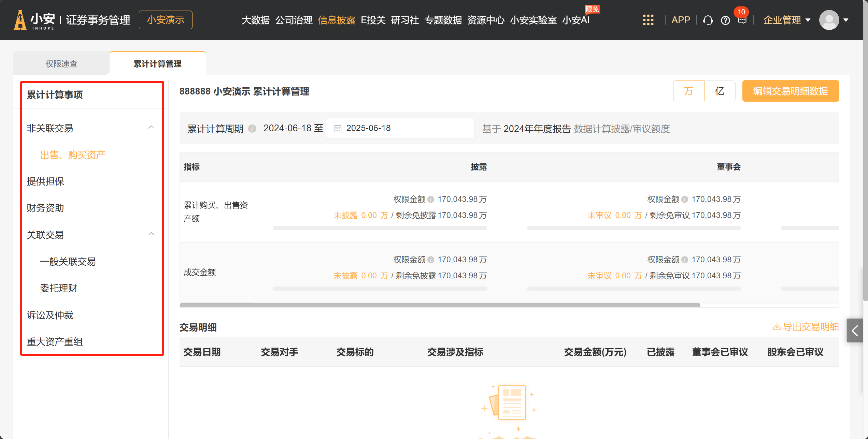Image resolution: width=868 pixels, height=439 pixels.
Task: Click info icon beside 累计计算周期
Action: (252, 129)
